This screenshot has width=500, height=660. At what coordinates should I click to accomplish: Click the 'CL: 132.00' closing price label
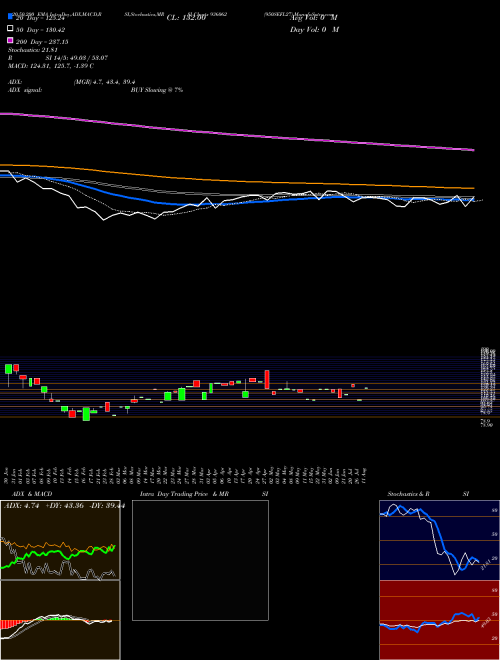click(x=186, y=18)
